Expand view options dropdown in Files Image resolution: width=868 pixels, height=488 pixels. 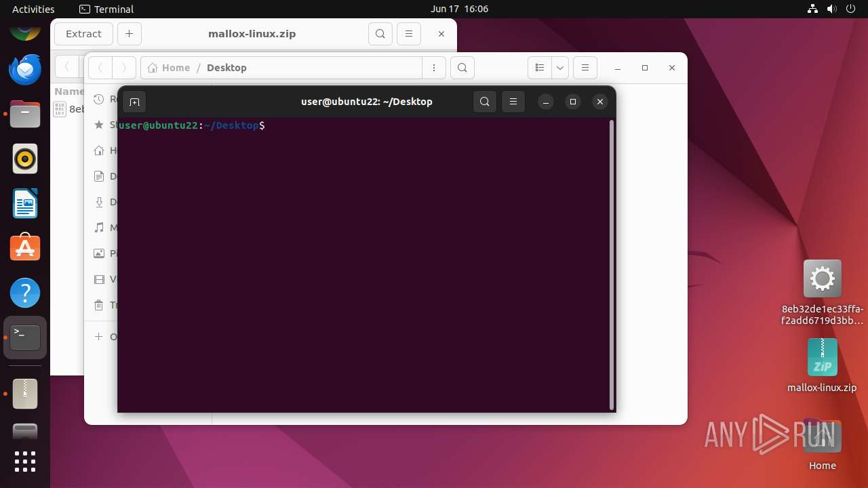click(560, 68)
